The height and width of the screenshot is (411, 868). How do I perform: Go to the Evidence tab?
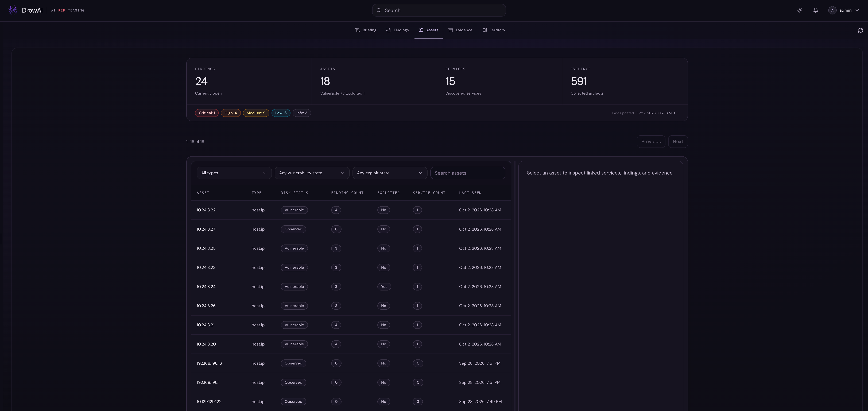(x=460, y=30)
